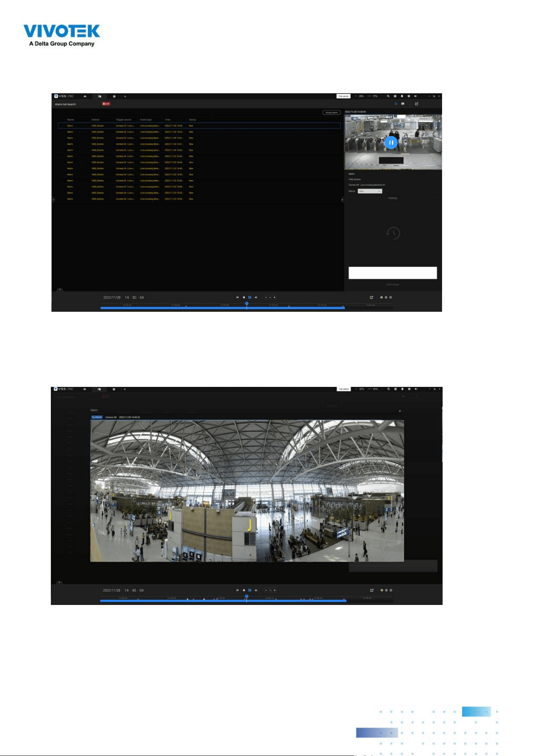Open the settings gear at top right, upper screenshot

coord(409,96)
